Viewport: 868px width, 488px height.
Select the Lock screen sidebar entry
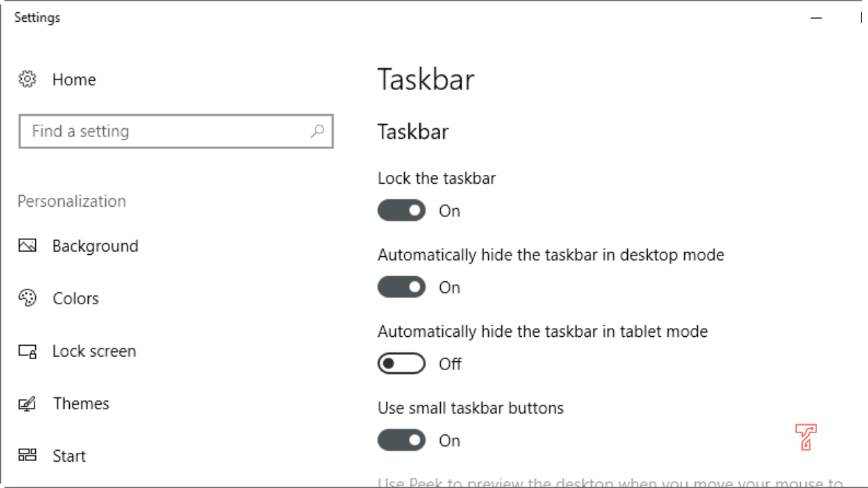coord(92,350)
